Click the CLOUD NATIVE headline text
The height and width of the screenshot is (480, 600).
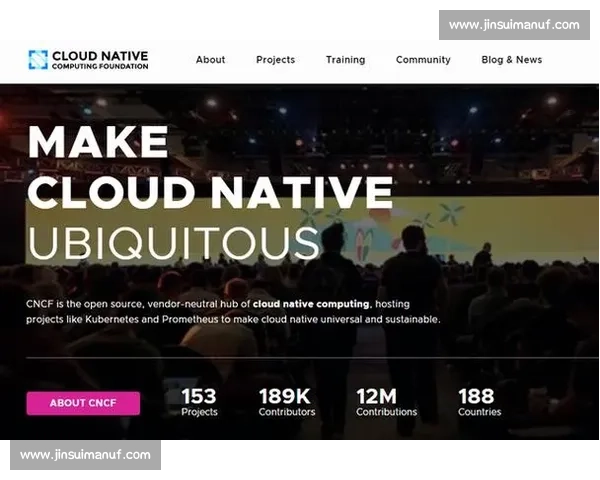tap(210, 192)
